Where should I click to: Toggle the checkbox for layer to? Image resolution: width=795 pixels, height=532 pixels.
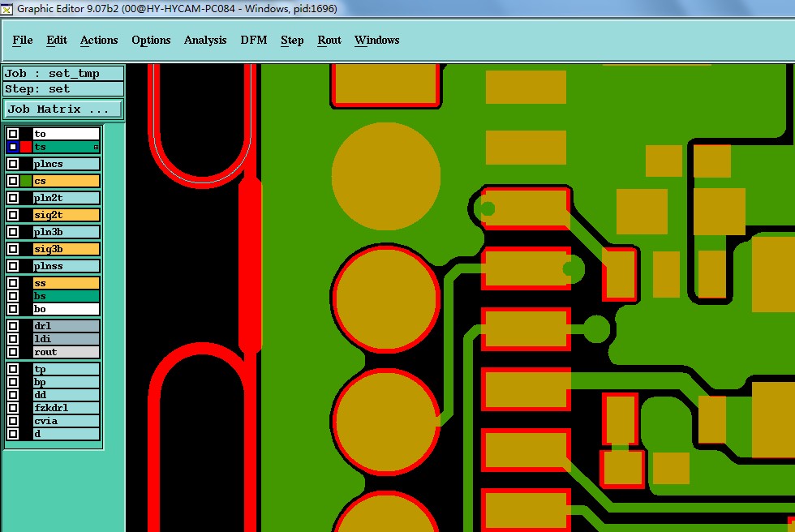pos(13,134)
